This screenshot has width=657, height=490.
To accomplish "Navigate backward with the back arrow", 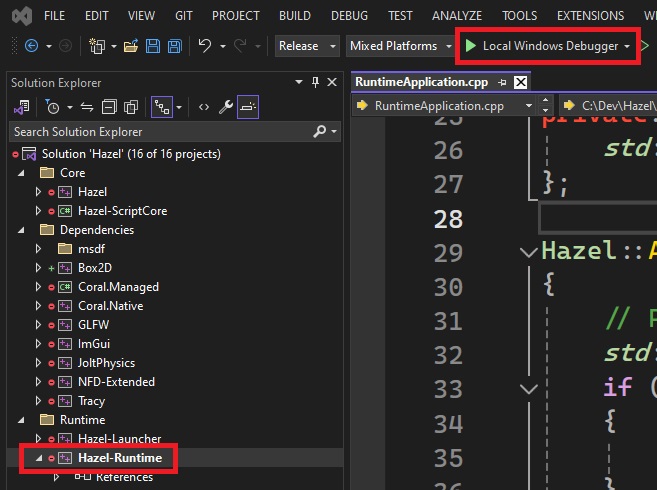I will pos(32,46).
